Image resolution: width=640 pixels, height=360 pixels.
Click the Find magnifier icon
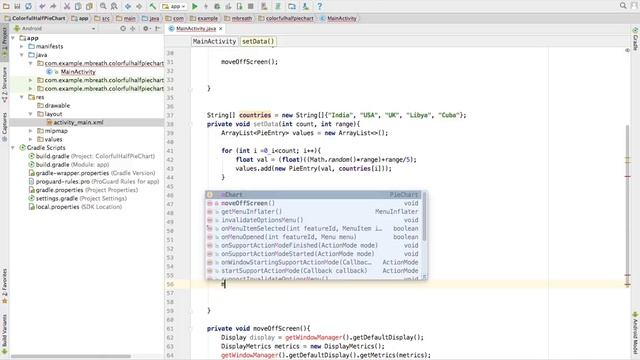click(x=103, y=6)
